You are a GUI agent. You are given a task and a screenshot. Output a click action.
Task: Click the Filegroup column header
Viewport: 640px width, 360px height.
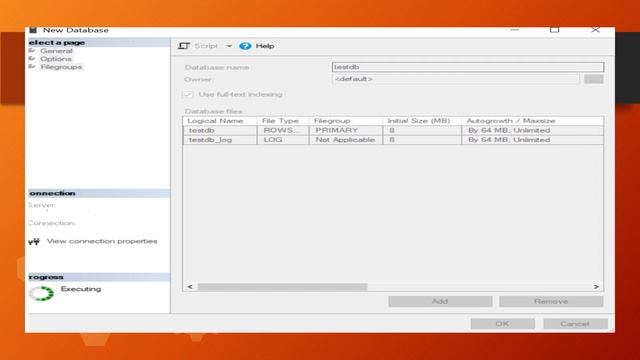pos(346,121)
